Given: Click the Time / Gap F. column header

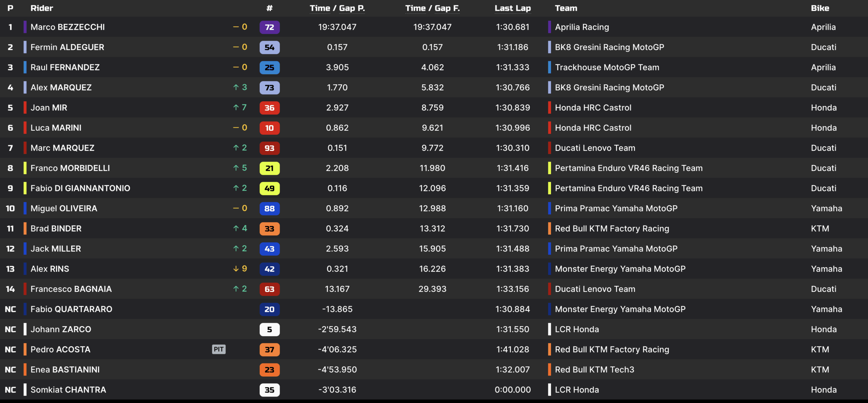Looking at the screenshot, I should click(432, 8).
